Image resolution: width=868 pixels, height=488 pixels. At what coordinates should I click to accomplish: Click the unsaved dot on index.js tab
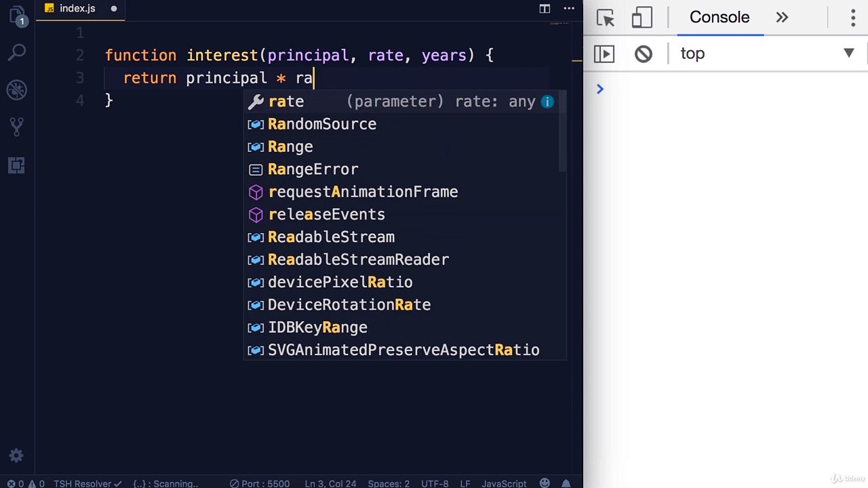(113, 9)
